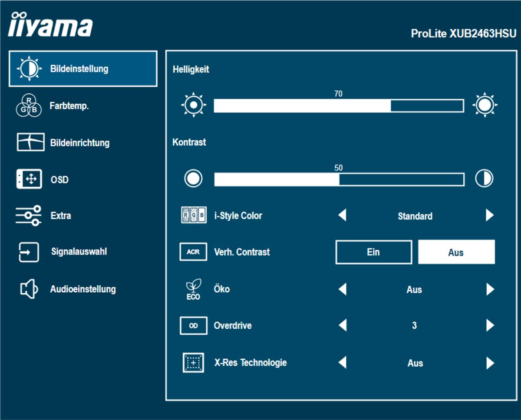Click the high contrast half-circle icon
521x420 pixels.
click(484, 179)
